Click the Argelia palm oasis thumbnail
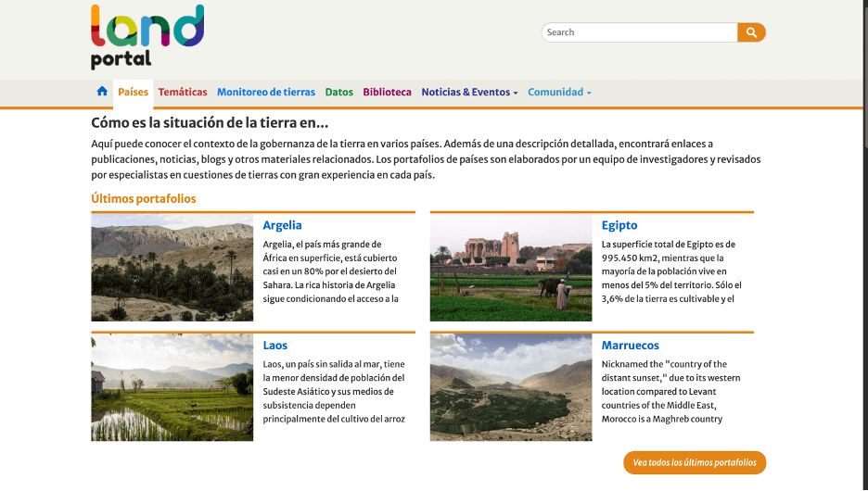 click(172, 268)
